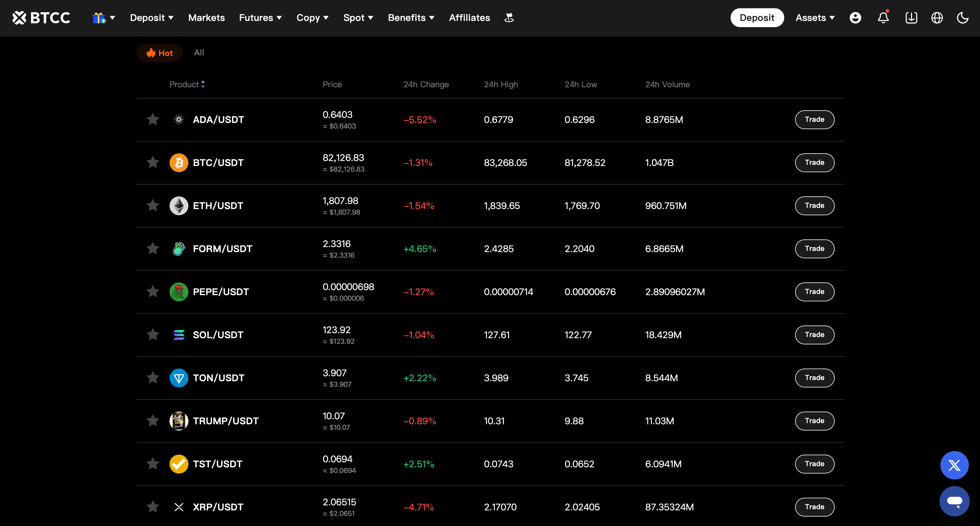980x526 pixels.
Task: Expand the Spot dropdown menu
Action: click(358, 17)
